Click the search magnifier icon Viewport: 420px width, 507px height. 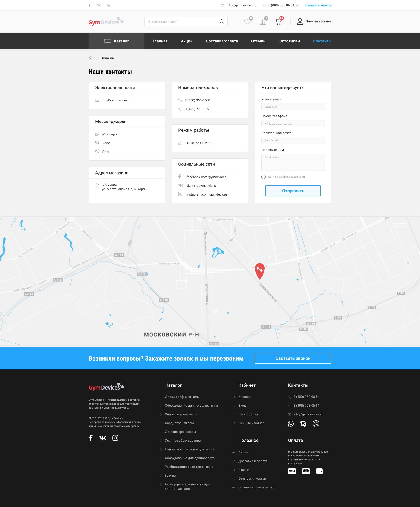tap(221, 21)
